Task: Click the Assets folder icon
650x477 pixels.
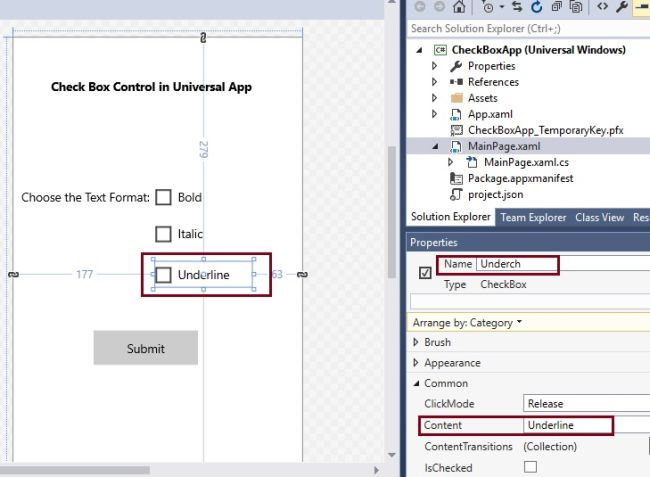Action: pos(456,98)
